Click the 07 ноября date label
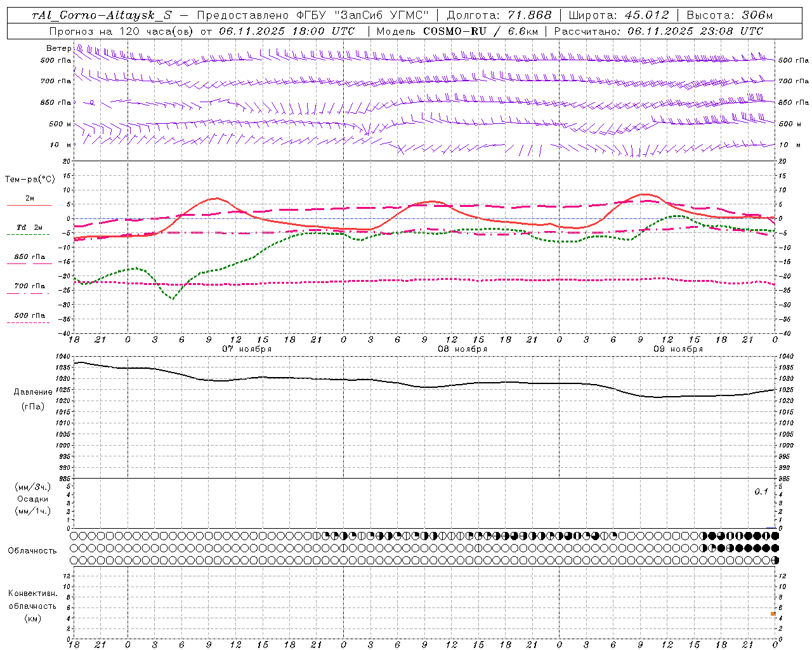 pyautogui.click(x=247, y=349)
